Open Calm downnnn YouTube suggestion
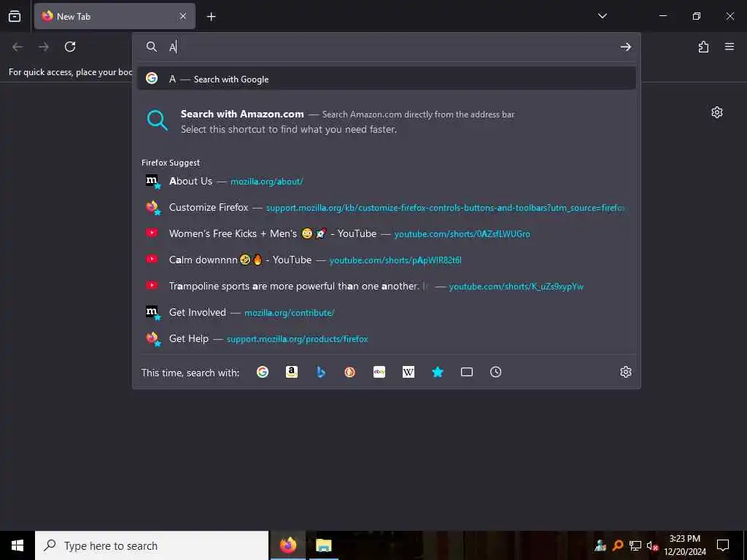 [387, 260]
